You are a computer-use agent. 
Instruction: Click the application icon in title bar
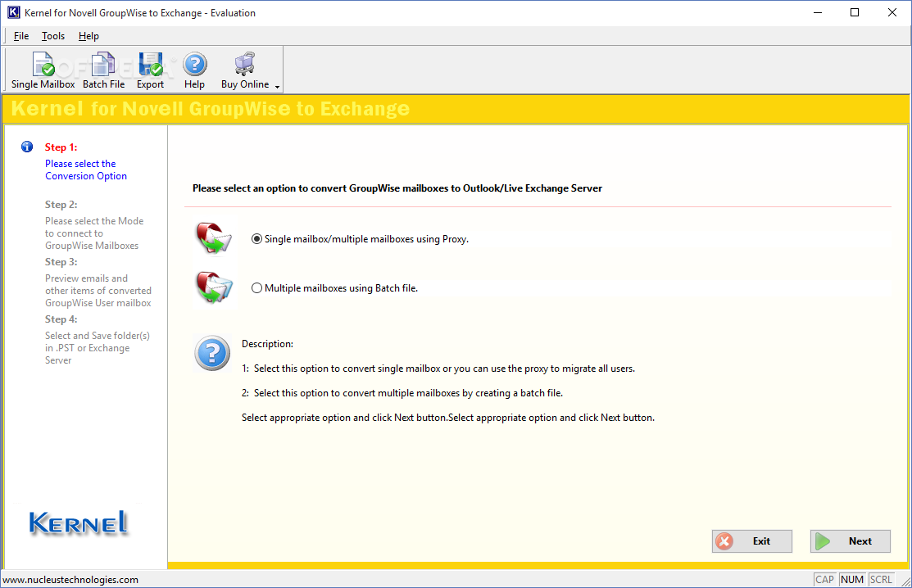[x=13, y=12]
